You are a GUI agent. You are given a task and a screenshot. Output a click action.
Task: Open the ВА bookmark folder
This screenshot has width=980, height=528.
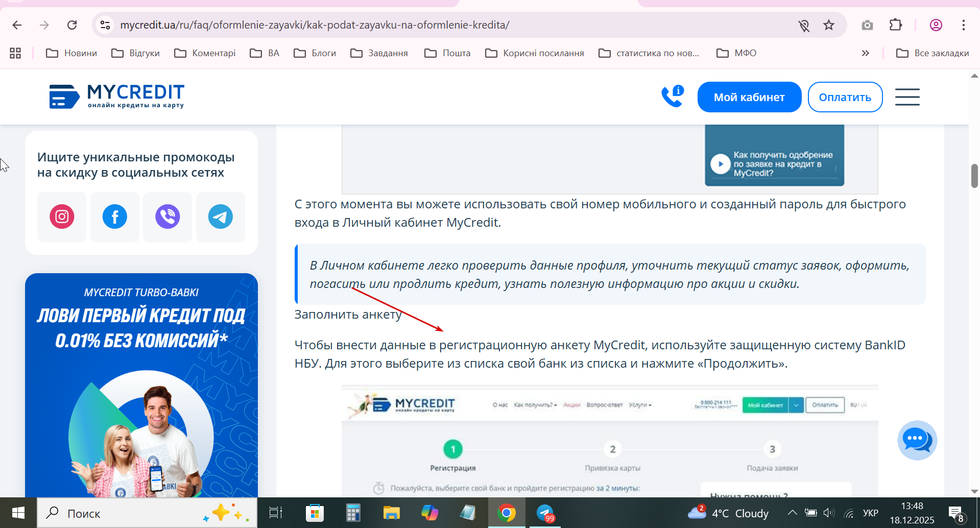coord(265,53)
